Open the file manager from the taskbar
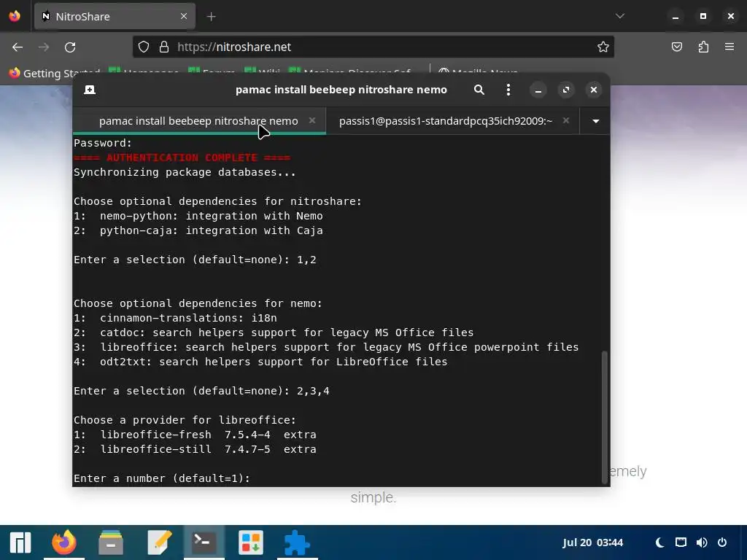747x560 pixels. coord(111,542)
